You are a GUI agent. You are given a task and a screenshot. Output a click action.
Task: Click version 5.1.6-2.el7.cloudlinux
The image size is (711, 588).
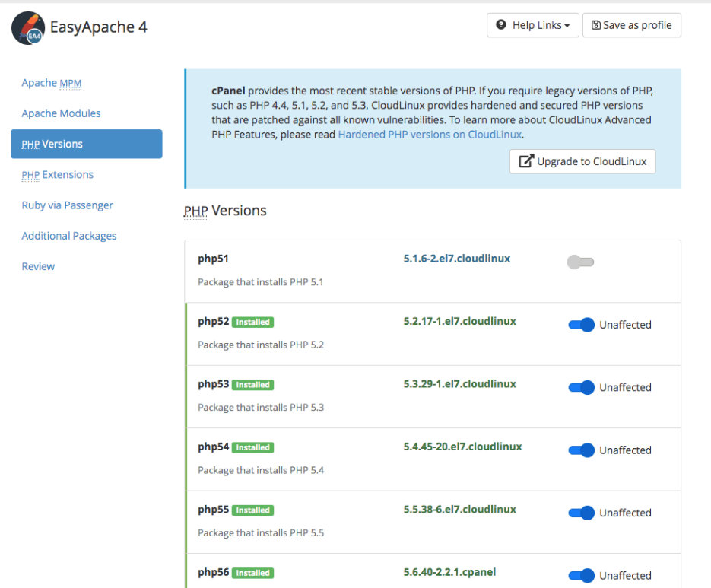tap(457, 259)
